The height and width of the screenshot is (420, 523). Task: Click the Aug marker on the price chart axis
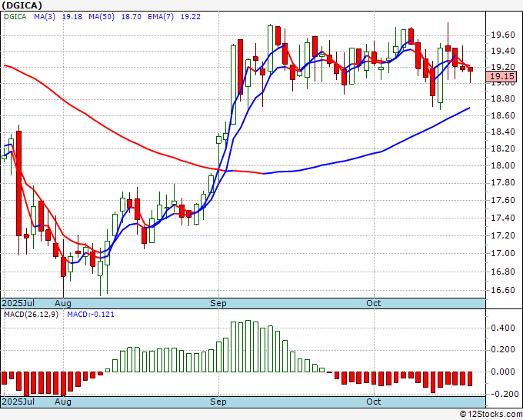point(63,303)
